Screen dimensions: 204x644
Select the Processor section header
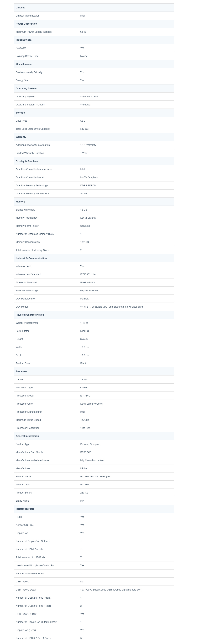point(94,371)
